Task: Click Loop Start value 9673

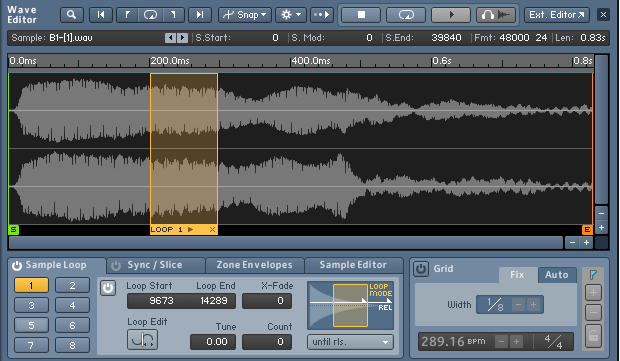Action: (x=161, y=301)
